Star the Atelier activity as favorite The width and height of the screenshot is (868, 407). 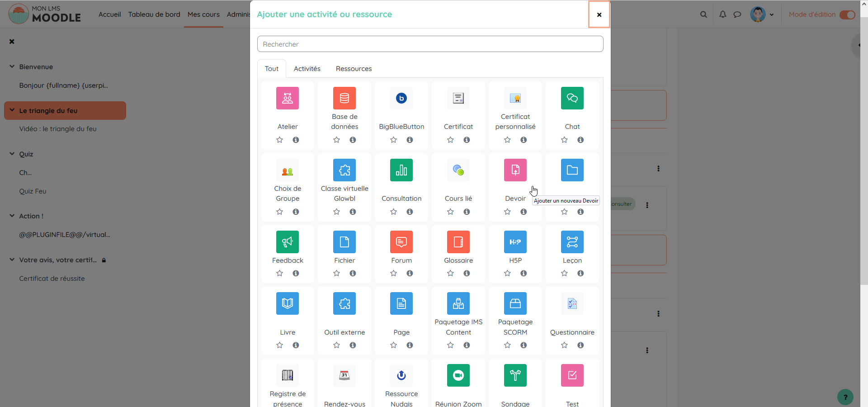[280, 140]
